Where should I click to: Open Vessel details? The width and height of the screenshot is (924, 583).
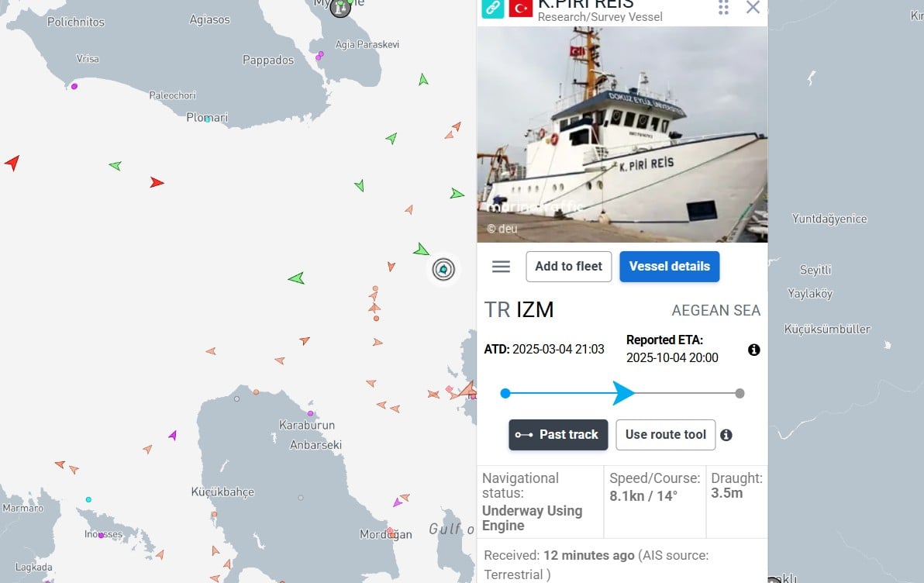[670, 267]
